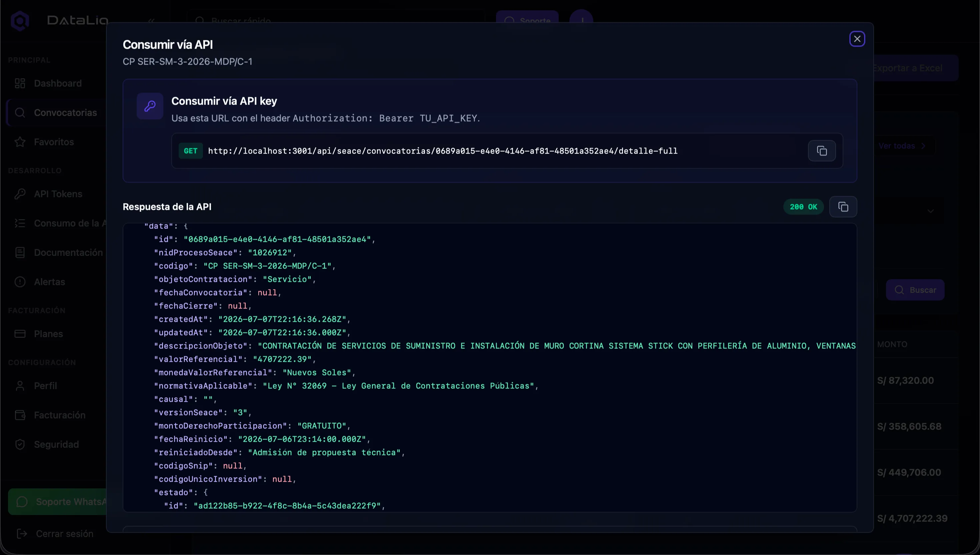980x555 pixels.
Task: Click the valorReferencial value "4707222.39"
Action: click(283, 359)
